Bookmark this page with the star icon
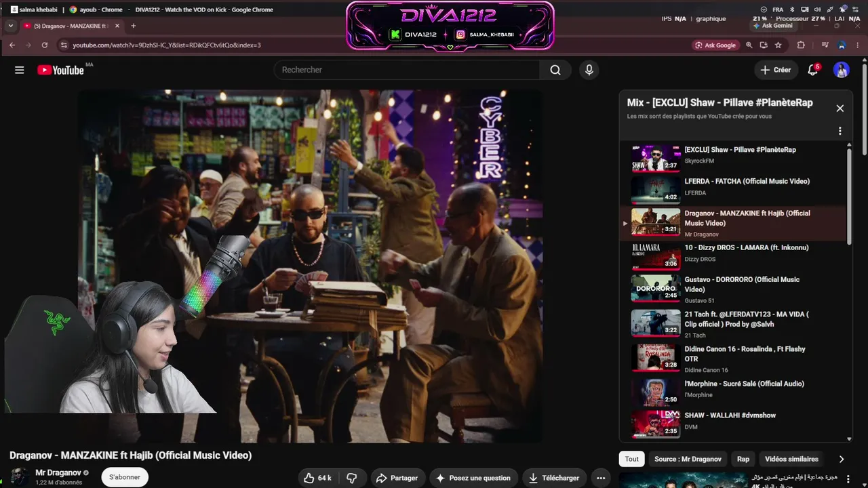Viewport: 868px width, 488px height. coord(778,45)
